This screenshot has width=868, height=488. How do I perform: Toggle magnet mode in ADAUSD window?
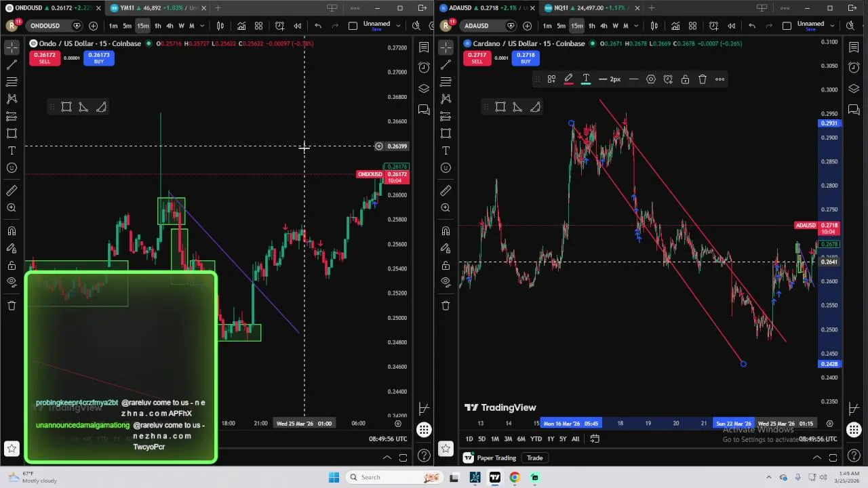pos(446,231)
